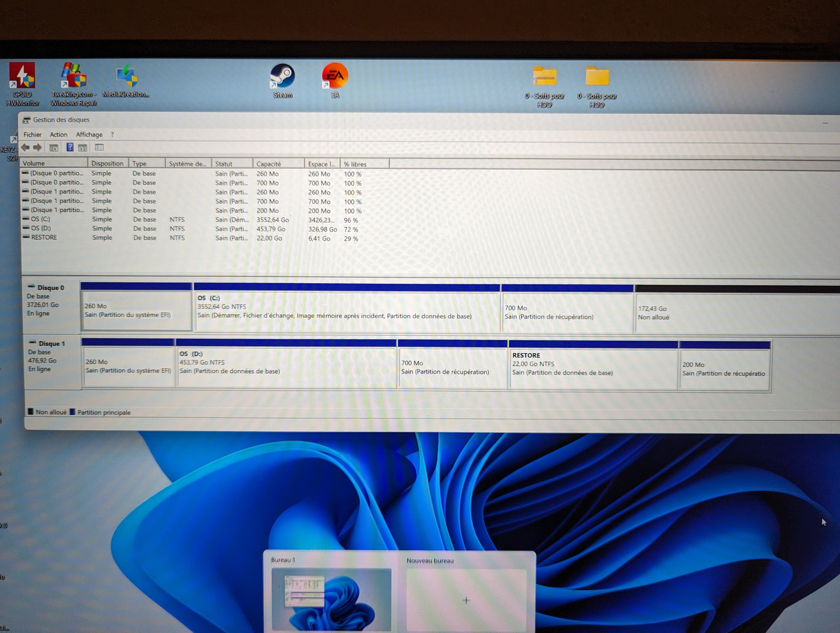Open the Affichage menu
Image resolution: width=840 pixels, height=633 pixels.
point(89,135)
